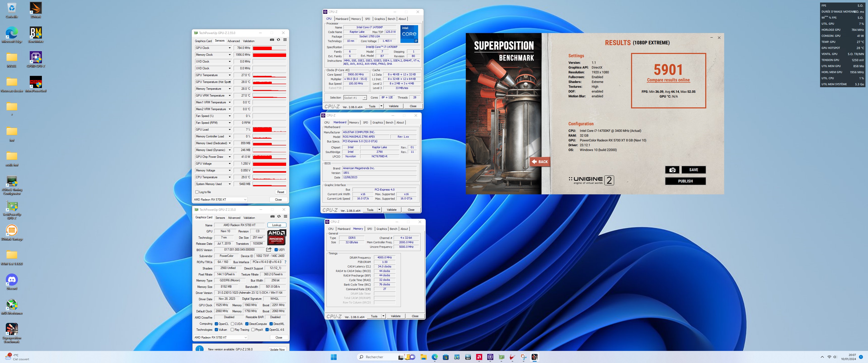The width and height of the screenshot is (868, 363).
Task: Open the MorePowerTool desktop icon
Action: (x=36, y=84)
